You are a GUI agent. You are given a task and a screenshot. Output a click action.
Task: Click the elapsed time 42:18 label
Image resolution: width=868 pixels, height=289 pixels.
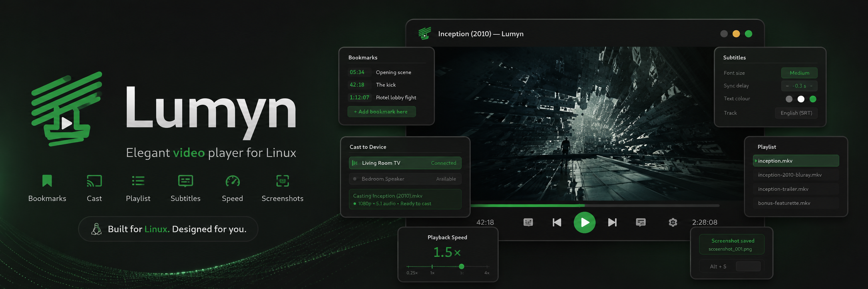click(x=485, y=222)
